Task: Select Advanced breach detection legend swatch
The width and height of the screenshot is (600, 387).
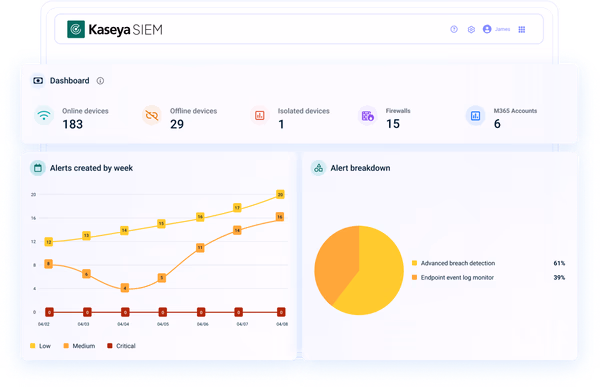Action: pyautogui.click(x=414, y=263)
